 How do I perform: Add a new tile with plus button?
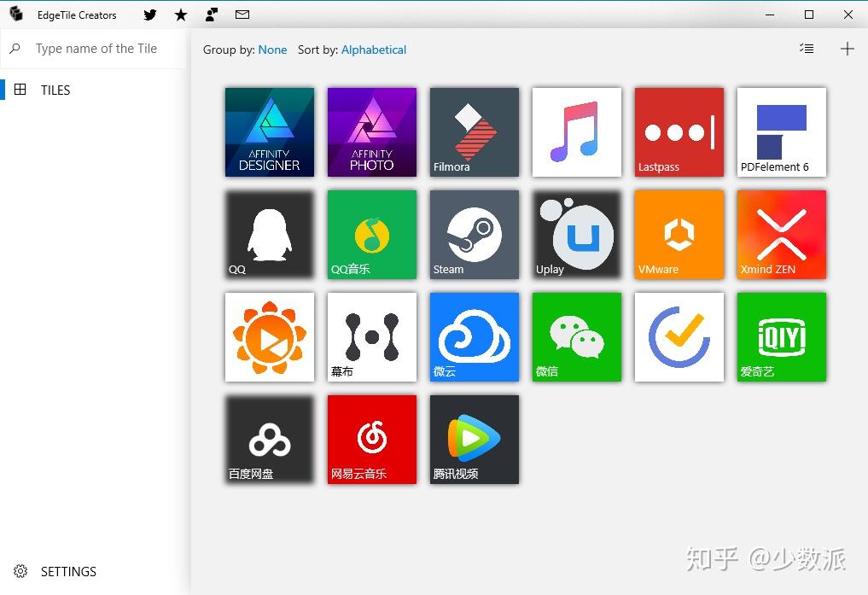[x=847, y=49]
